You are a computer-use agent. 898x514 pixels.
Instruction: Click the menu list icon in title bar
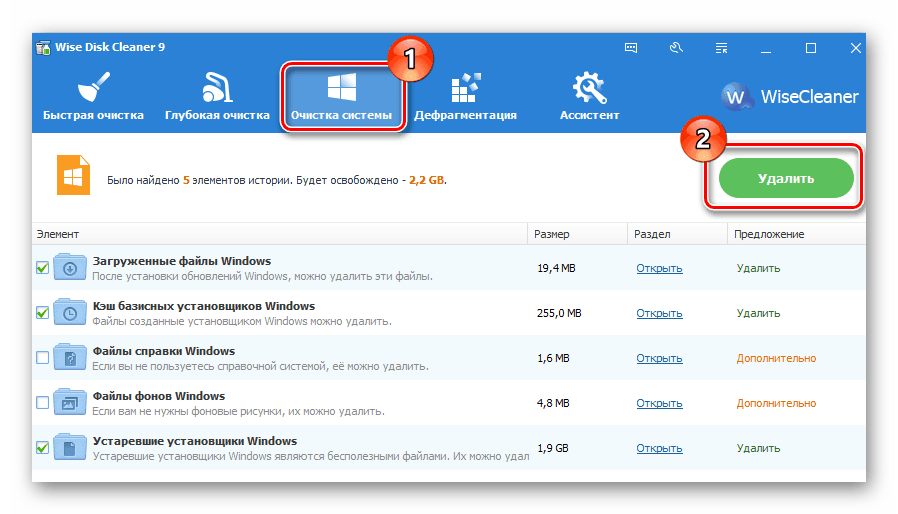tap(721, 47)
